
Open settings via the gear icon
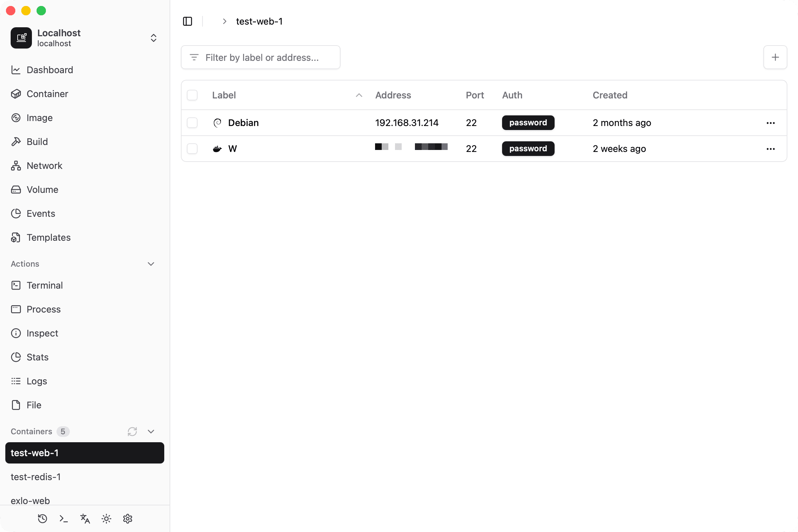point(128,518)
